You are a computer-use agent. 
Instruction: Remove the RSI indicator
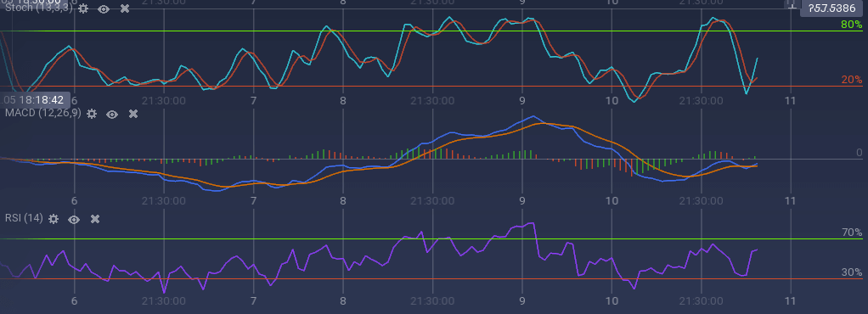95,219
